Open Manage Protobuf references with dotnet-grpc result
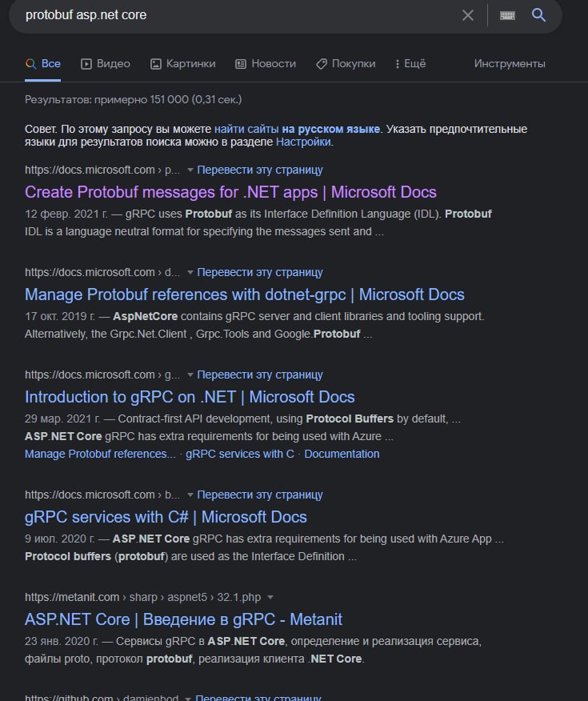Image resolution: width=588 pixels, height=701 pixels. point(245,294)
